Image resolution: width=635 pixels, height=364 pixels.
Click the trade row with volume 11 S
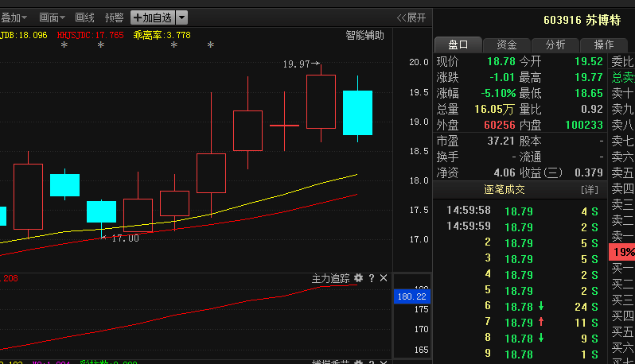pos(522,323)
